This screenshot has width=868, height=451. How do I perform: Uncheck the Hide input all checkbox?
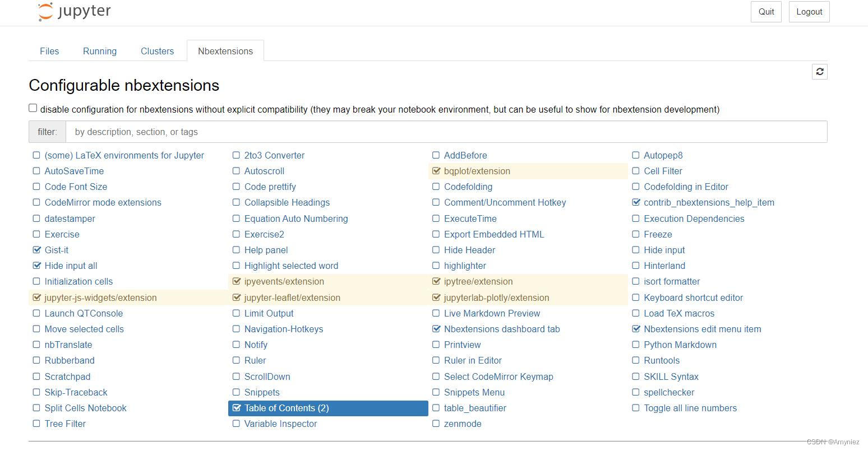pyautogui.click(x=36, y=266)
